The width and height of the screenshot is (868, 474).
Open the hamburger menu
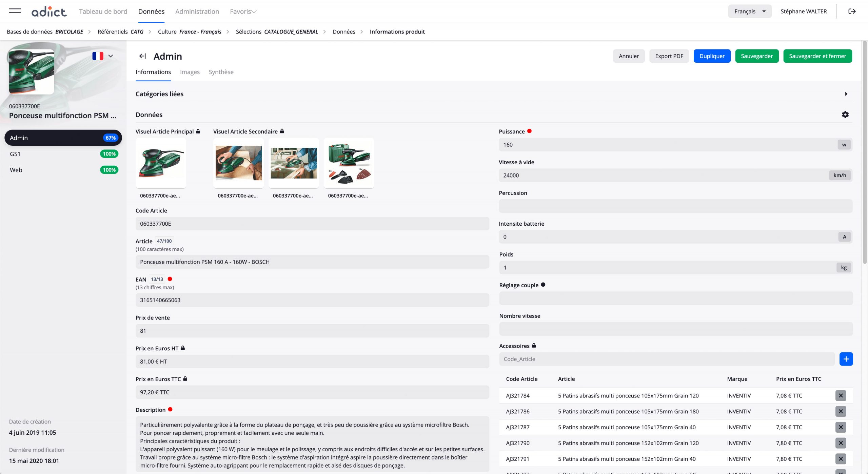(15, 11)
